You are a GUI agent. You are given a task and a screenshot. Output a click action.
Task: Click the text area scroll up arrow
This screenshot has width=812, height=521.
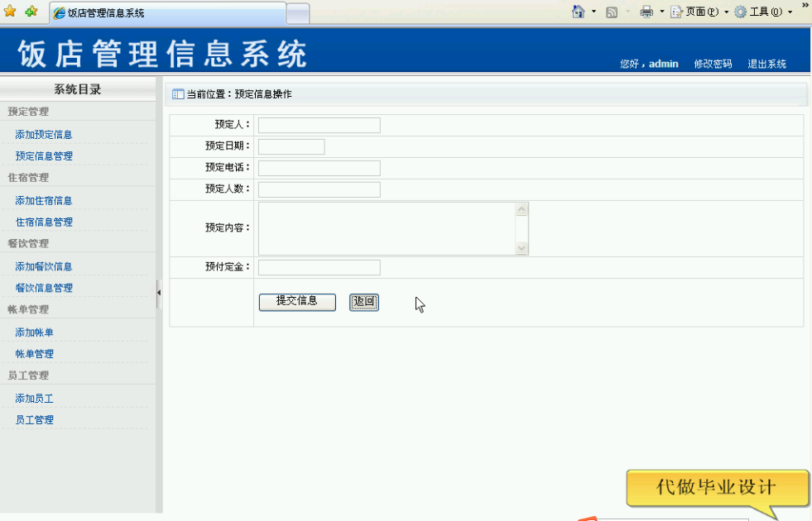pyautogui.click(x=521, y=209)
